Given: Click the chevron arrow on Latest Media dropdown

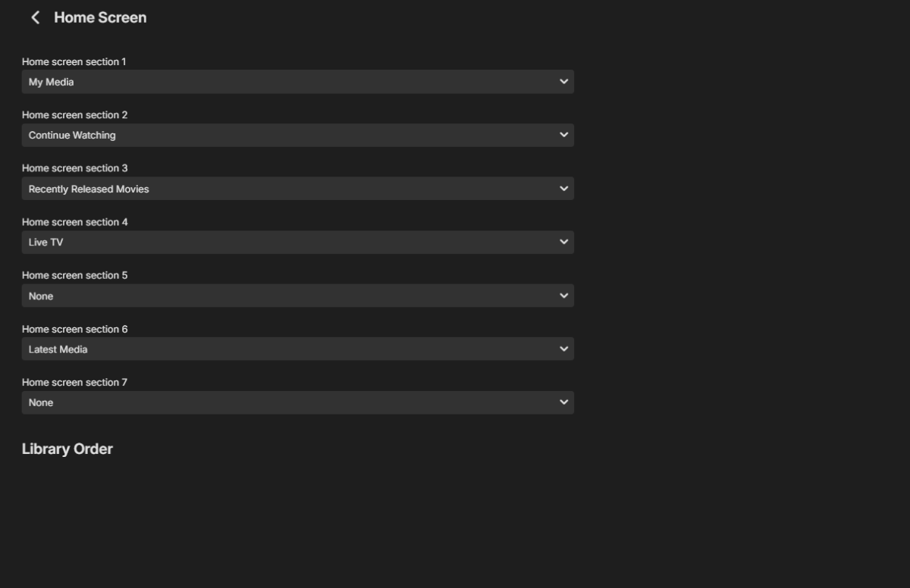Looking at the screenshot, I should (563, 349).
